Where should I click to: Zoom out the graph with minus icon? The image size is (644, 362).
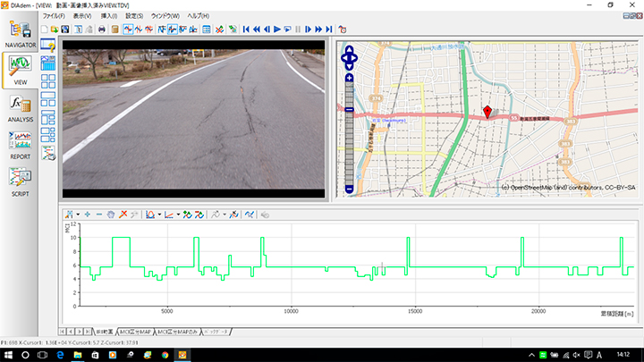point(99,215)
